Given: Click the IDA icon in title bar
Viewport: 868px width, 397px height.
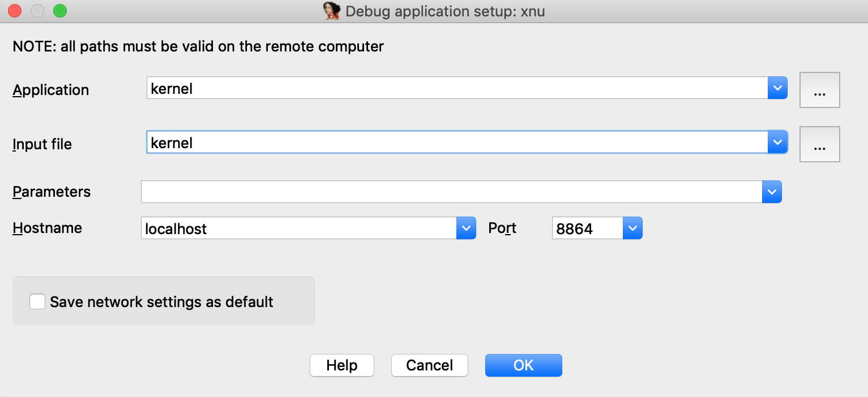Looking at the screenshot, I should click(x=331, y=11).
